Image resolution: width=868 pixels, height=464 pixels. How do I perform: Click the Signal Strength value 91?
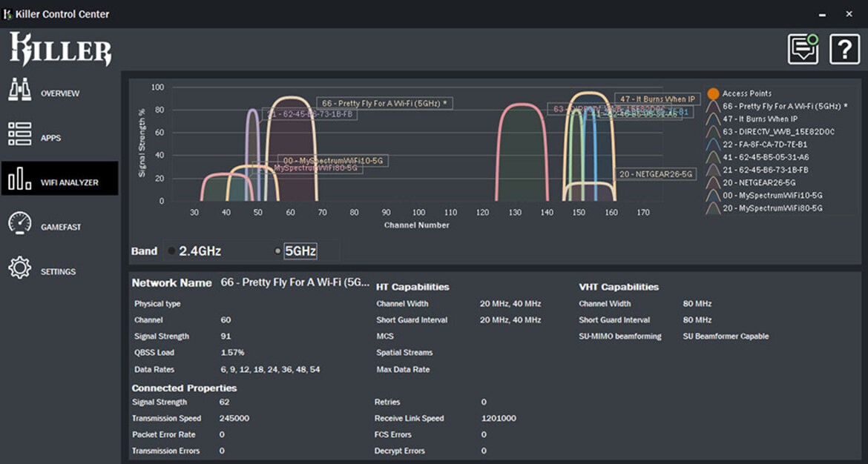(x=226, y=337)
